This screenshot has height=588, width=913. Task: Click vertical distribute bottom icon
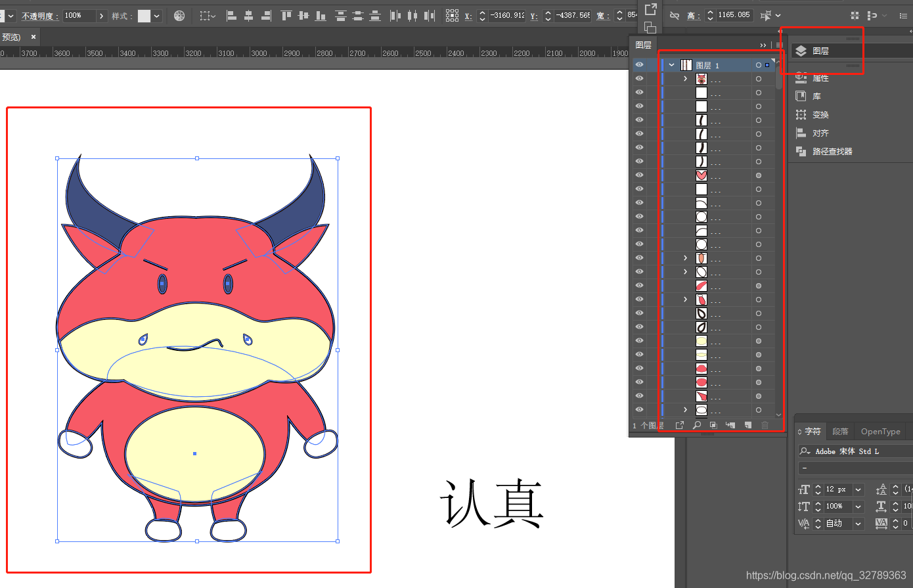click(375, 16)
